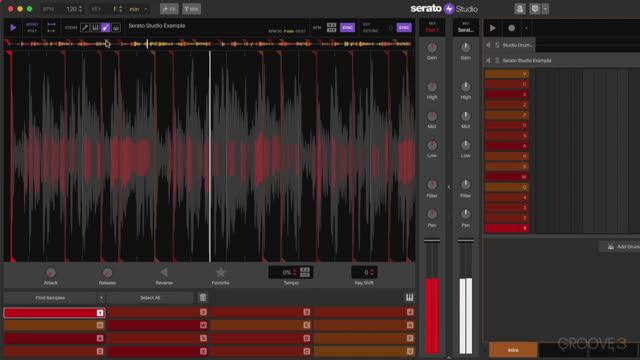Open the Mix button in top bar
This screenshot has width=640, height=360.
pos(191,9)
